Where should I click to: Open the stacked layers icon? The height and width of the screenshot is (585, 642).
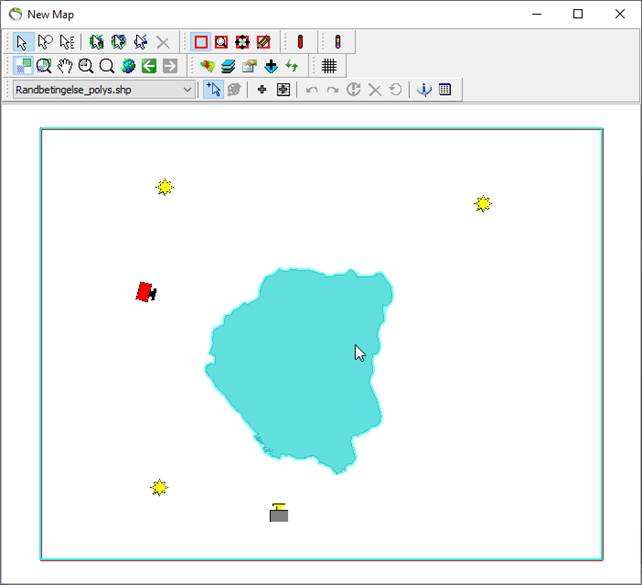click(228, 66)
